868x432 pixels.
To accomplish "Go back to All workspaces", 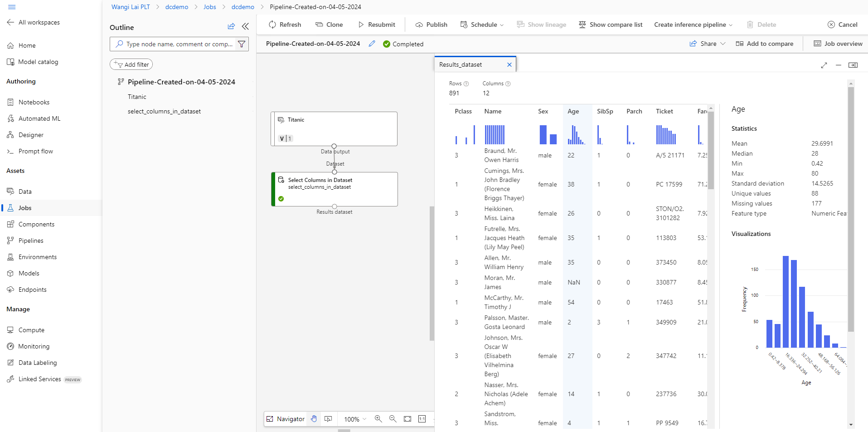I will coord(34,22).
